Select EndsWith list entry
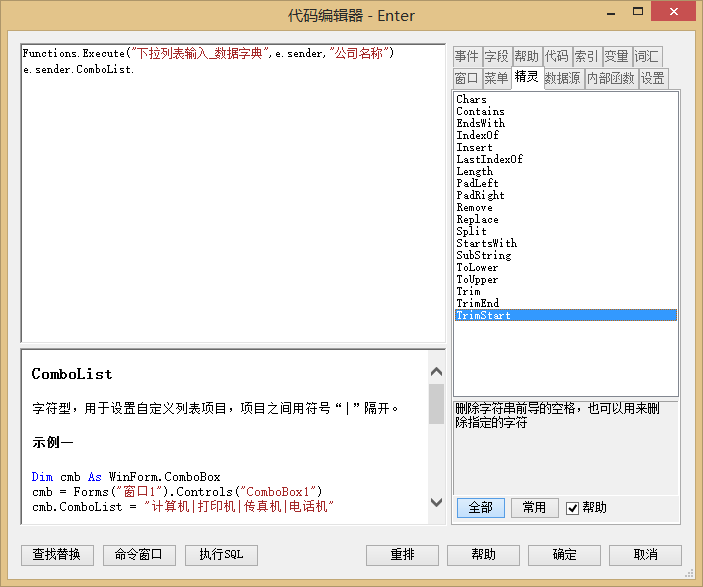This screenshot has width=703, height=587. click(566, 123)
